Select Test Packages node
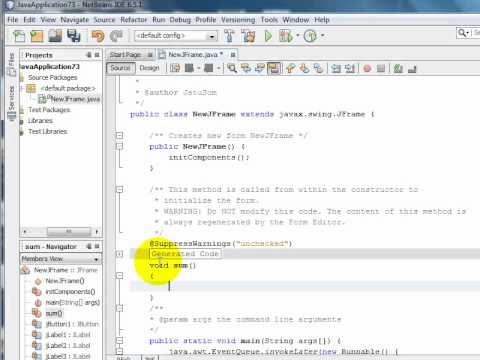Image resolution: width=480 pixels, height=360 pixels. pos(49,110)
